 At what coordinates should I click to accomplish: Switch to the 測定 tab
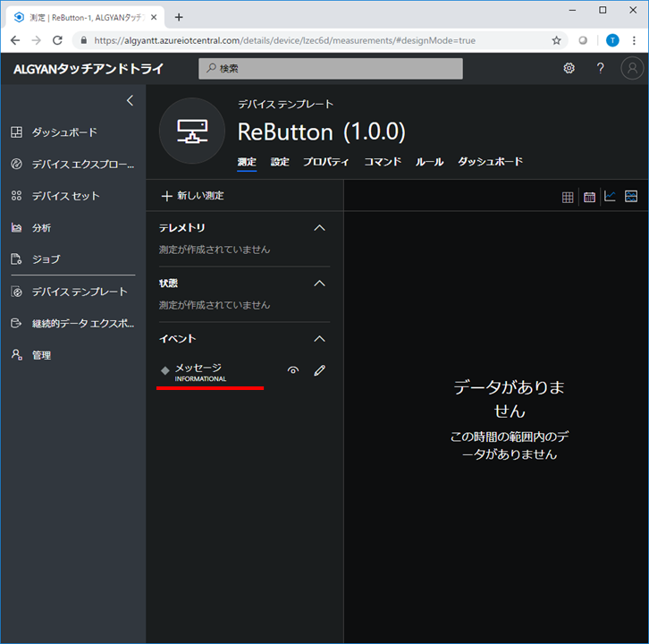247,162
